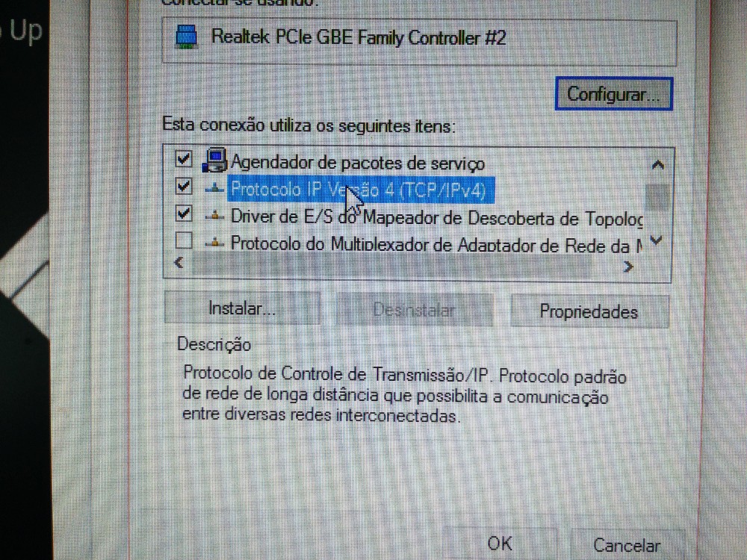Confirm the dialog with OK
Image resolution: width=747 pixels, height=560 pixels.
pos(500,544)
